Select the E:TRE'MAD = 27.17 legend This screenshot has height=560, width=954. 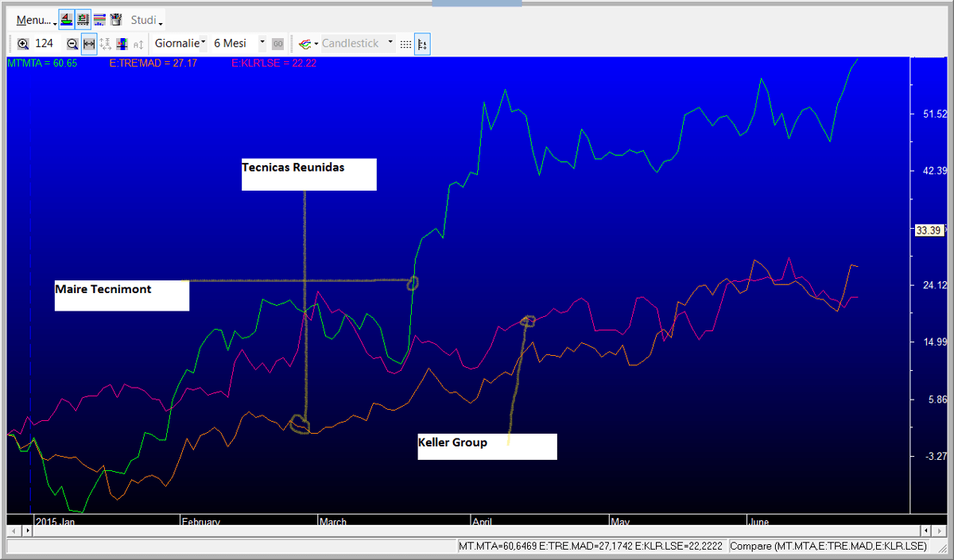[x=153, y=63]
